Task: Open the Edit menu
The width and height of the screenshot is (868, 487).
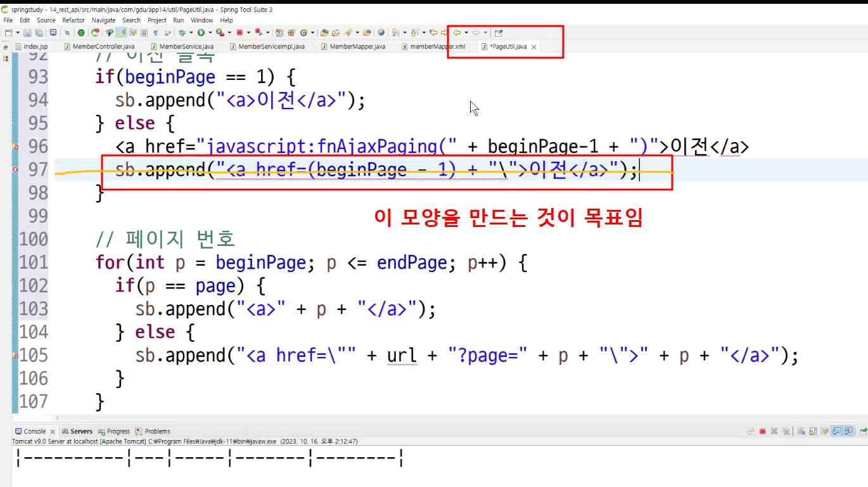Action: 25,20
